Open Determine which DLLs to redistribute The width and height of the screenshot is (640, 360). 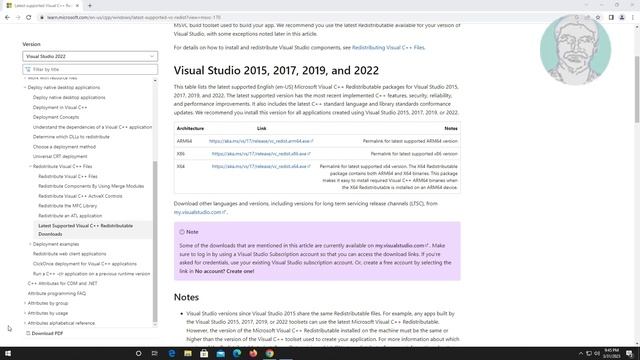point(71,137)
